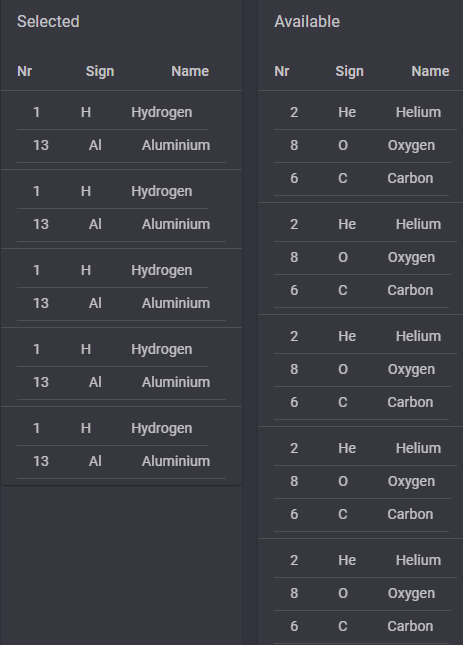
Task: Select Hydrogen row in first Selected table
Action: [x=112, y=112]
